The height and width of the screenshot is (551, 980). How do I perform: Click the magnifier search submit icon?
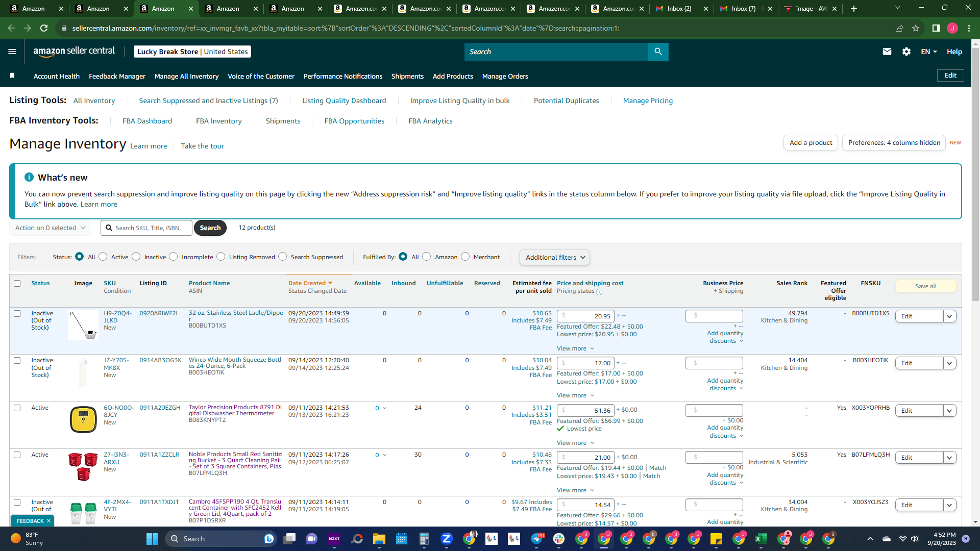tap(658, 52)
